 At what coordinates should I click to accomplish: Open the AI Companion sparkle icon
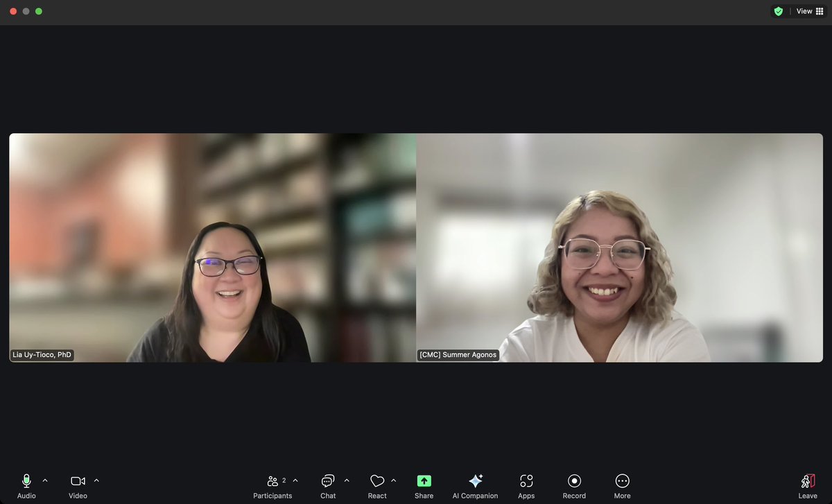tap(475, 481)
